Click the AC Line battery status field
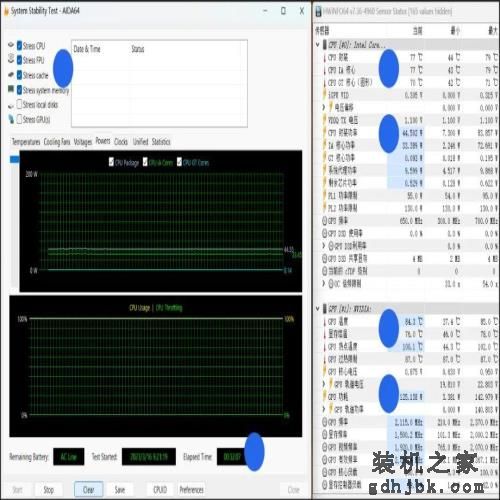This screenshot has width=500, height=500. tap(68, 456)
